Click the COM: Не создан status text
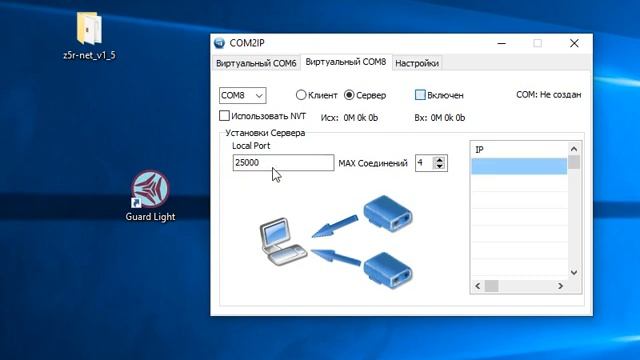This screenshot has height=360, width=640. tap(549, 95)
